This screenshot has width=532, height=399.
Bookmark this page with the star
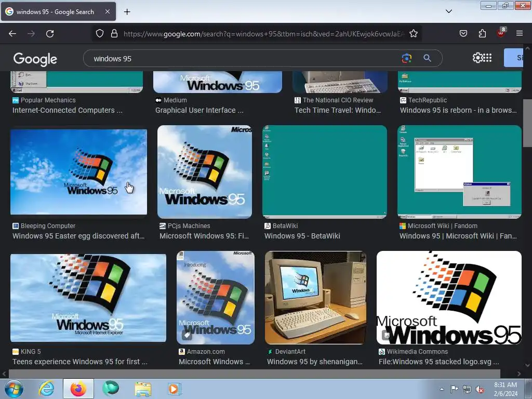pyautogui.click(x=413, y=34)
